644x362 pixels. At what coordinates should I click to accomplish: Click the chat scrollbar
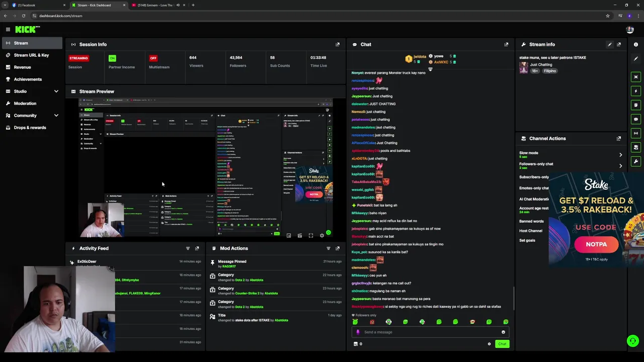pos(514,298)
